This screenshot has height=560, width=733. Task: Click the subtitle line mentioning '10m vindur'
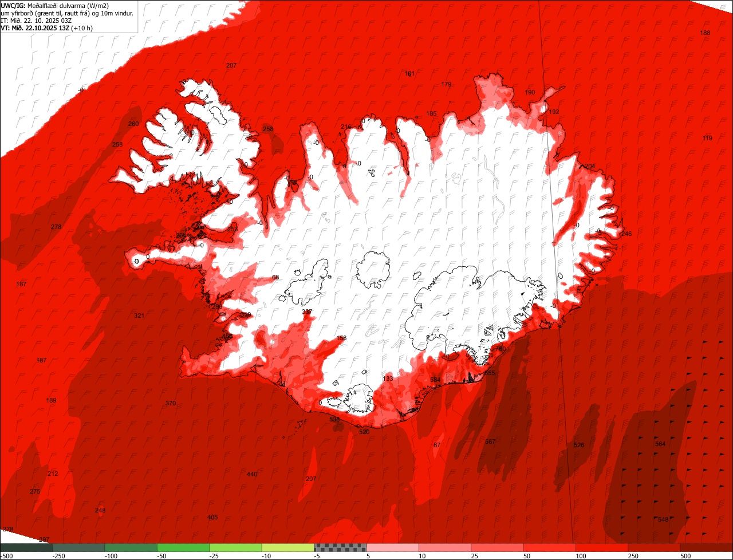click(67, 13)
